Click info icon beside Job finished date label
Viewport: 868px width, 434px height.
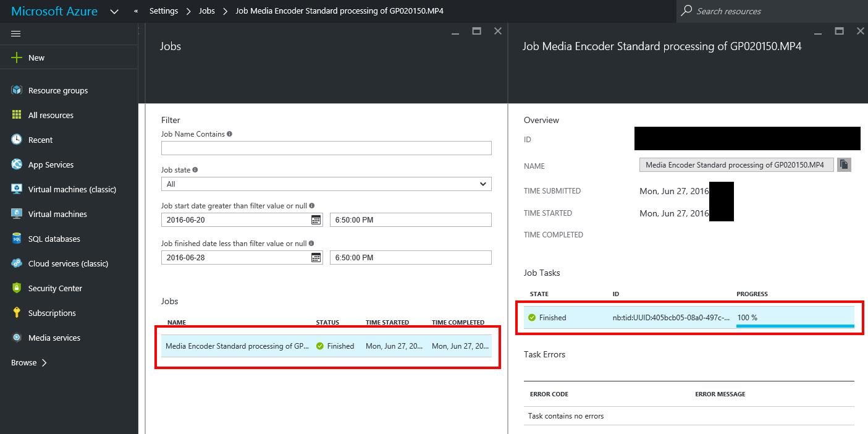click(311, 243)
